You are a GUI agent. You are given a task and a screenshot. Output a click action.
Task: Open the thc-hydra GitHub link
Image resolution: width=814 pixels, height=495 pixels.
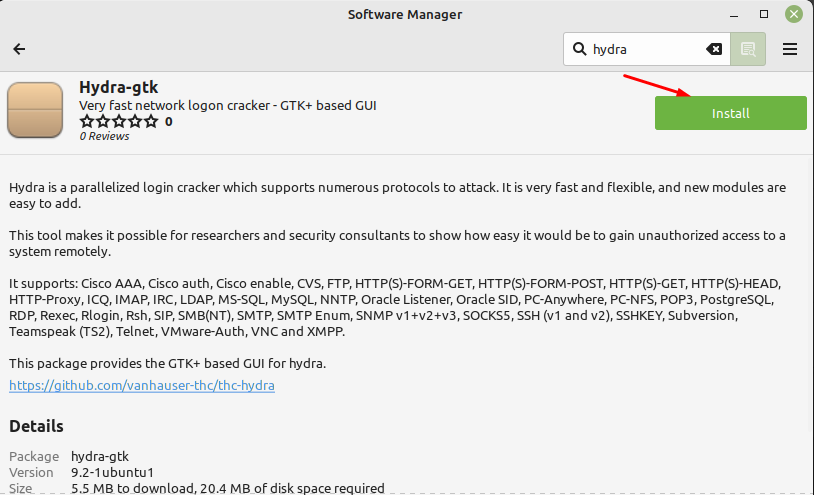142,385
